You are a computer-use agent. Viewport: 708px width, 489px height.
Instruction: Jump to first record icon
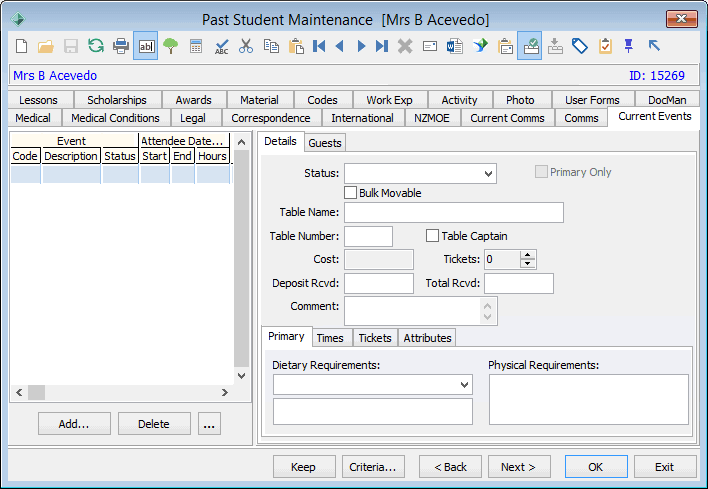(319, 46)
